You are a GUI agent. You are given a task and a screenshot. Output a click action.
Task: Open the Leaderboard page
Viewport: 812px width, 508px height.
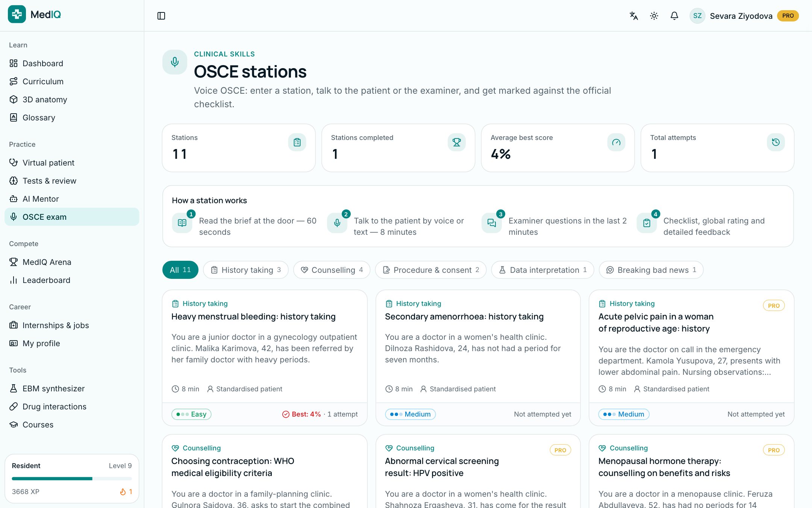click(x=72, y=280)
